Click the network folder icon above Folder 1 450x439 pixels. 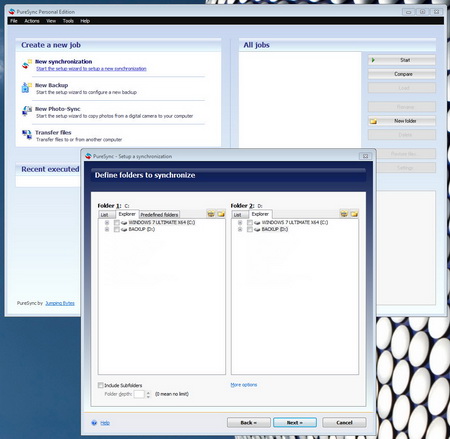[x=211, y=214]
